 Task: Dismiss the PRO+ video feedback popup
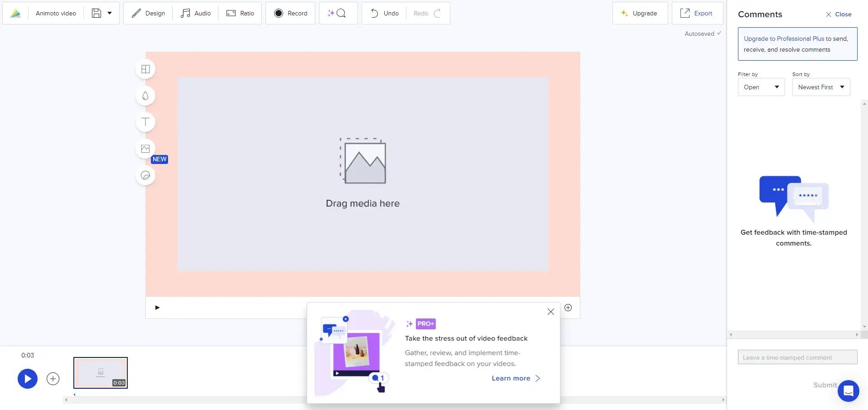[x=550, y=312]
